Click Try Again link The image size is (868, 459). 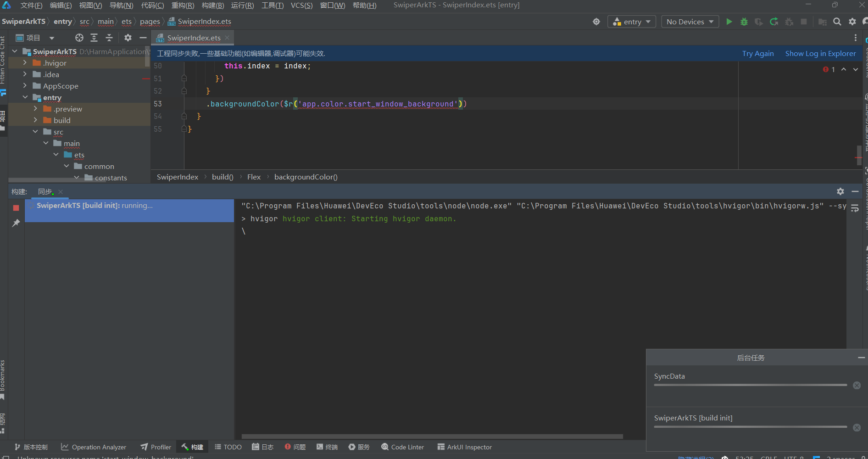tap(758, 53)
